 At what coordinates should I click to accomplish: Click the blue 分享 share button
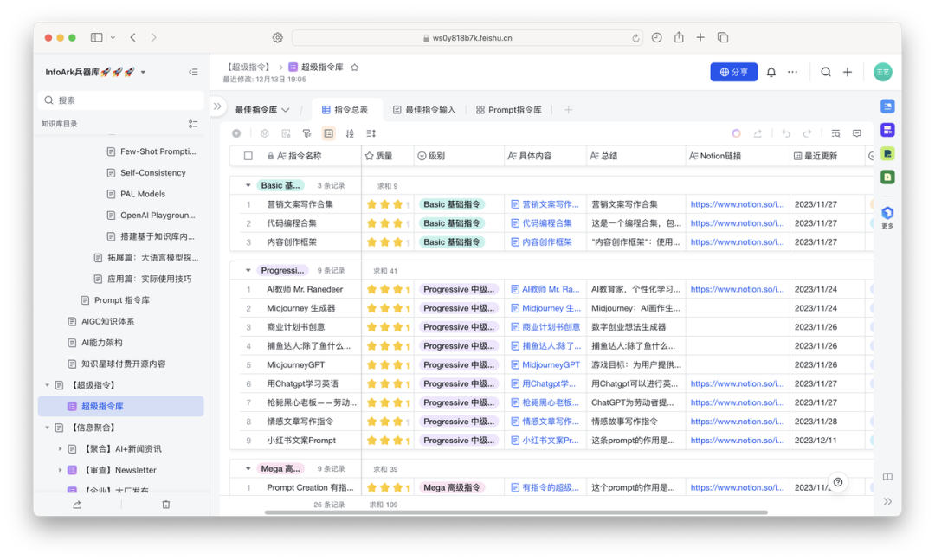click(x=733, y=73)
